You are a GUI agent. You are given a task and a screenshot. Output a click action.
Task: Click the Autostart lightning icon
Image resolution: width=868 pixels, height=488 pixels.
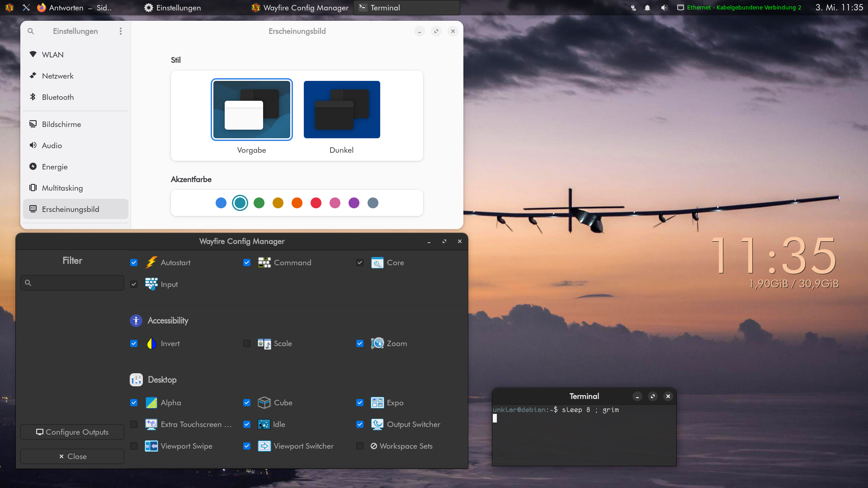151,263
